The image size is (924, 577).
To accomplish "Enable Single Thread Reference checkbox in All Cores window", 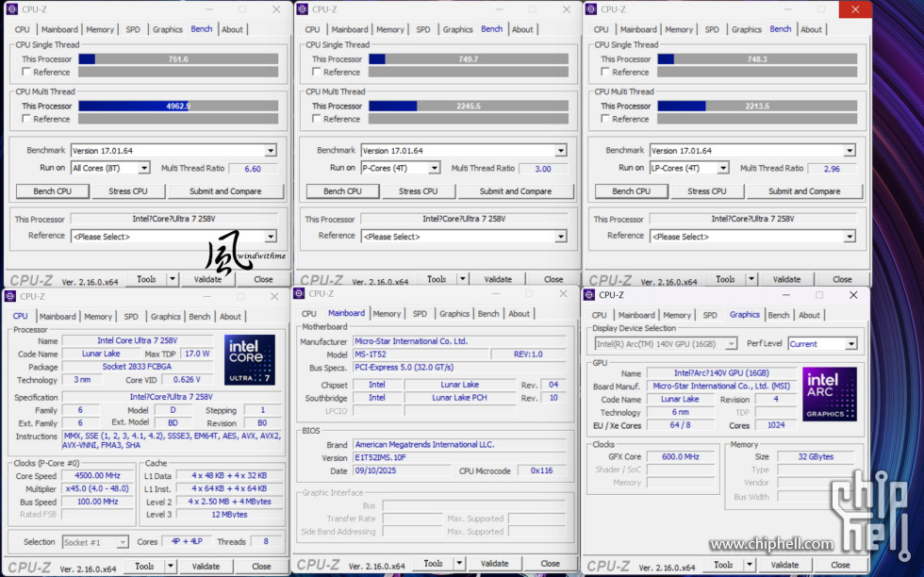I will (x=26, y=73).
